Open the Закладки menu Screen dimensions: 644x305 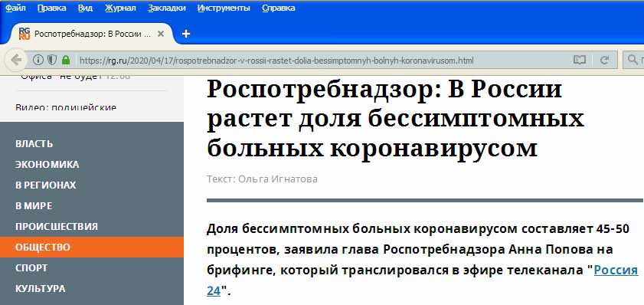pyautogui.click(x=166, y=8)
